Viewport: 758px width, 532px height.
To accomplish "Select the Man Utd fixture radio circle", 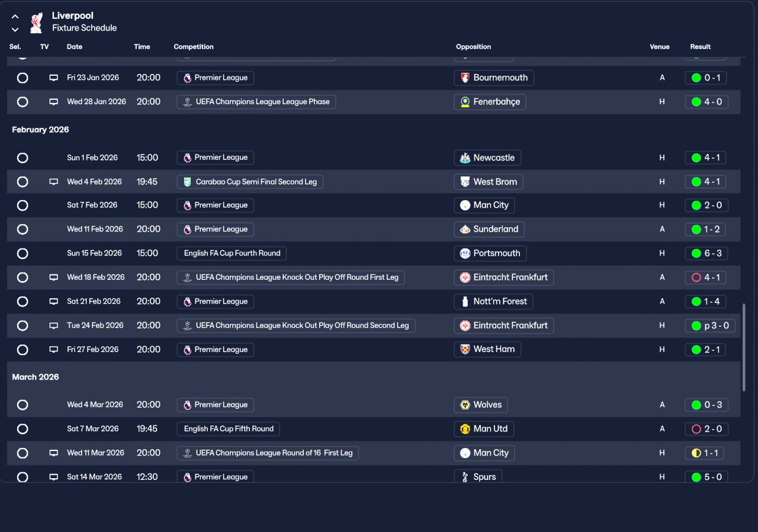I will pyautogui.click(x=23, y=429).
